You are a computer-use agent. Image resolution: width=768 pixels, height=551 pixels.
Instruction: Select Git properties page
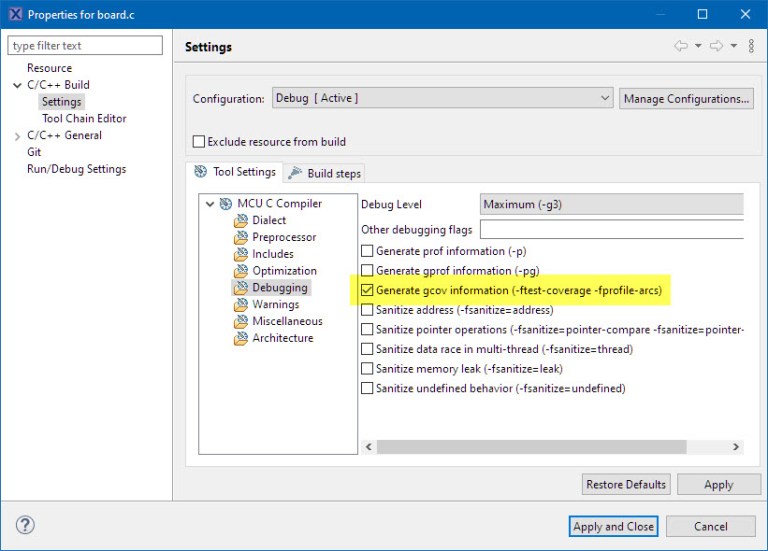[34, 152]
